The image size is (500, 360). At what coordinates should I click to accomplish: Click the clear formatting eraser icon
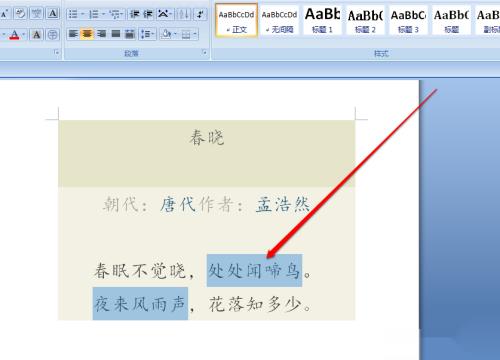(x=21, y=14)
